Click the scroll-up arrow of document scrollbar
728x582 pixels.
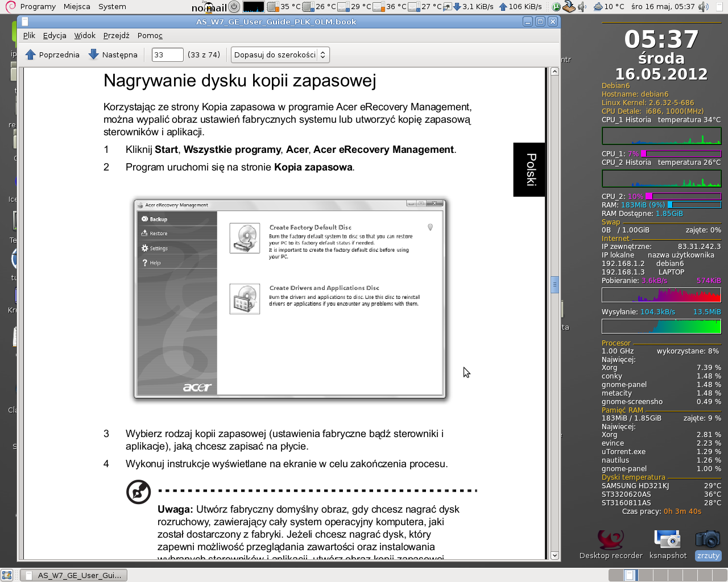click(x=555, y=72)
